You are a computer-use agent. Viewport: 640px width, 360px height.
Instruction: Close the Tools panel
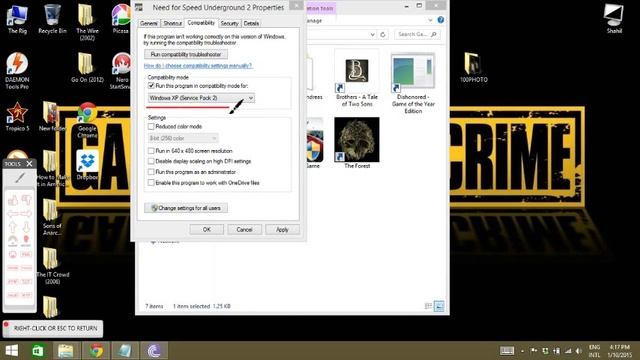[x=29, y=164]
